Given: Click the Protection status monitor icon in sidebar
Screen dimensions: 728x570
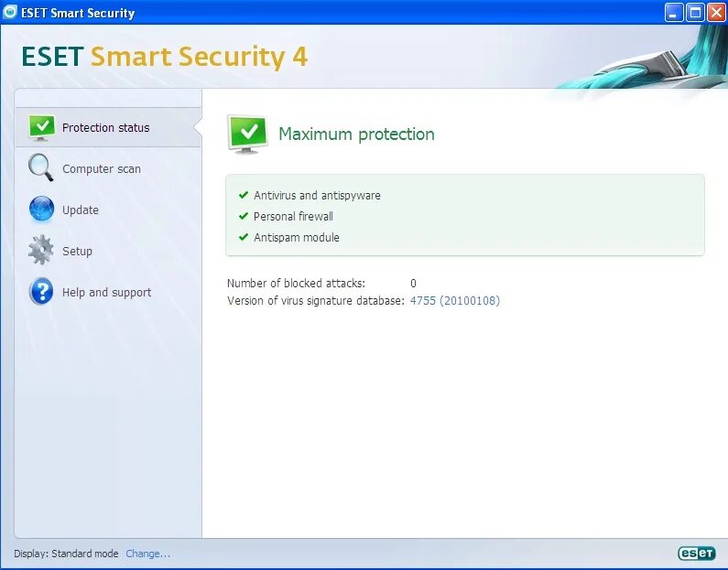Looking at the screenshot, I should tap(41, 127).
